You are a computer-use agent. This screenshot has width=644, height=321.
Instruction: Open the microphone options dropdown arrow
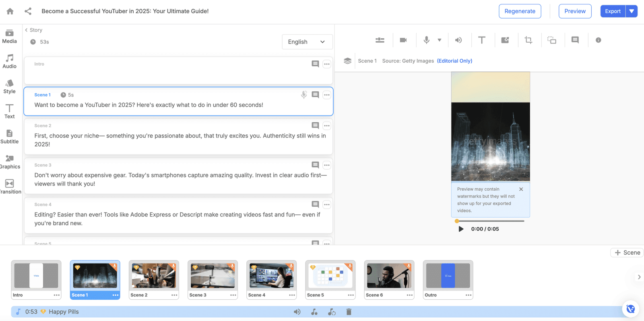click(x=440, y=40)
